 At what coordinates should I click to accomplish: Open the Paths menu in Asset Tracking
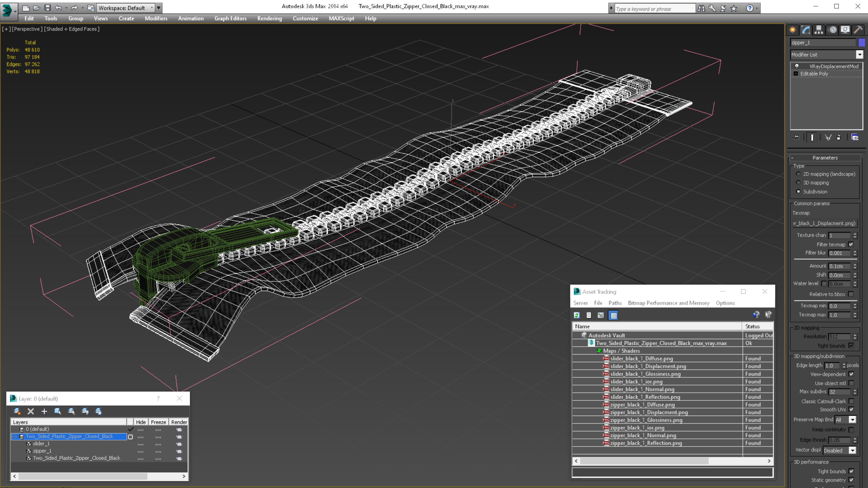(x=615, y=303)
